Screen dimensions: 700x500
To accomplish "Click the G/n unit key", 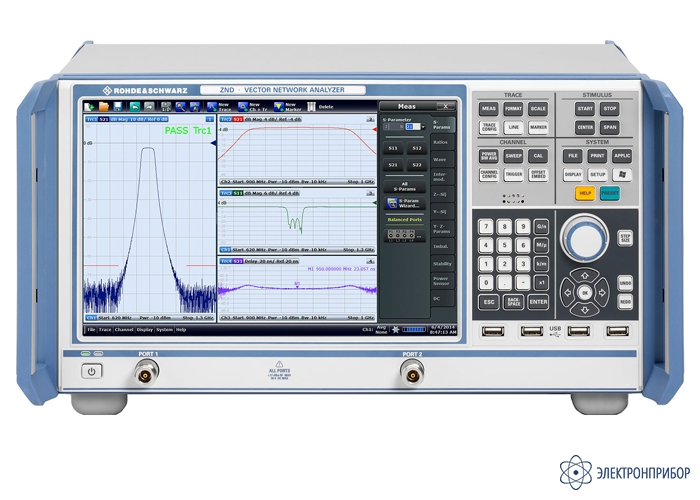I will pos(541,226).
